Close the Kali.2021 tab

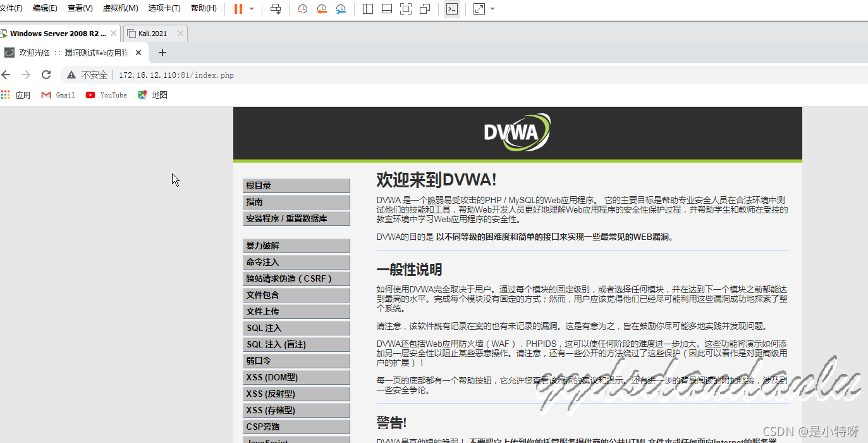[x=180, y=34]
